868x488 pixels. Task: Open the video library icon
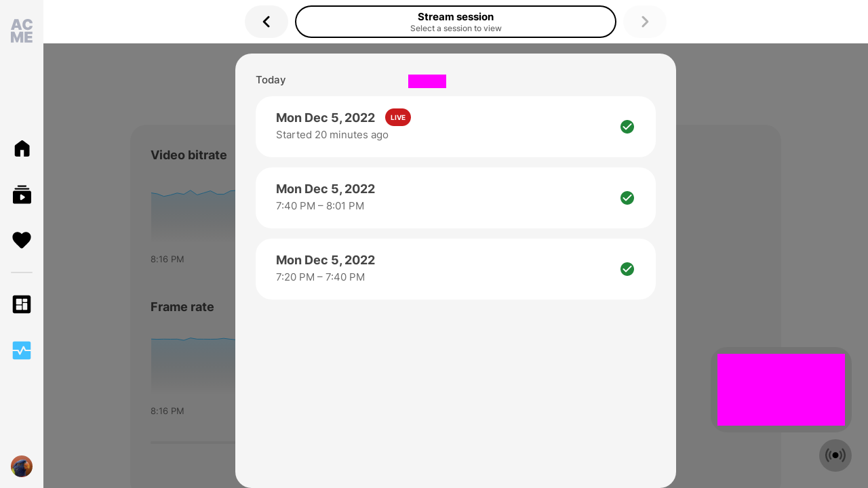22,195
